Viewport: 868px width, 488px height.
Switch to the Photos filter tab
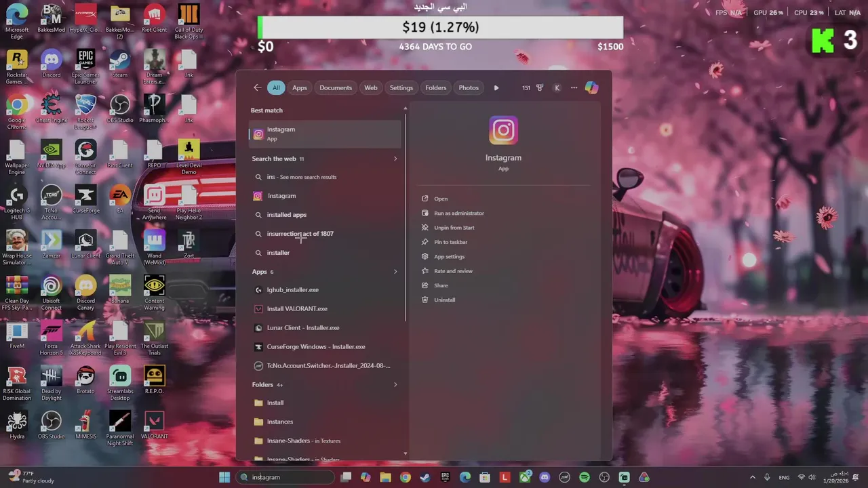(x=469, y=87)
